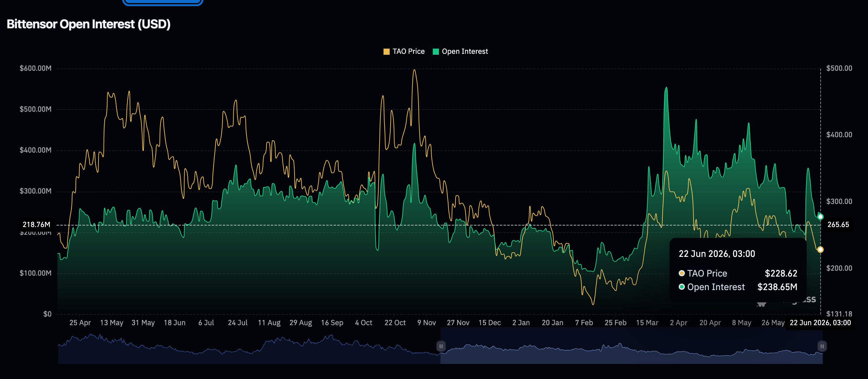
Task: Click the x-axis crosshair label '22 Jun 2026, 03:00'
Action: (x=821, y=323)
